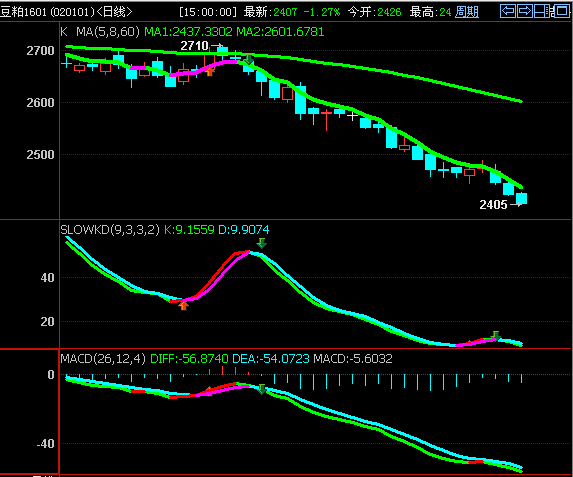Click the green sell arrow at SLOWKD peak
The height and width of the screenshot is (477, 573).
(x=262, y=243)
